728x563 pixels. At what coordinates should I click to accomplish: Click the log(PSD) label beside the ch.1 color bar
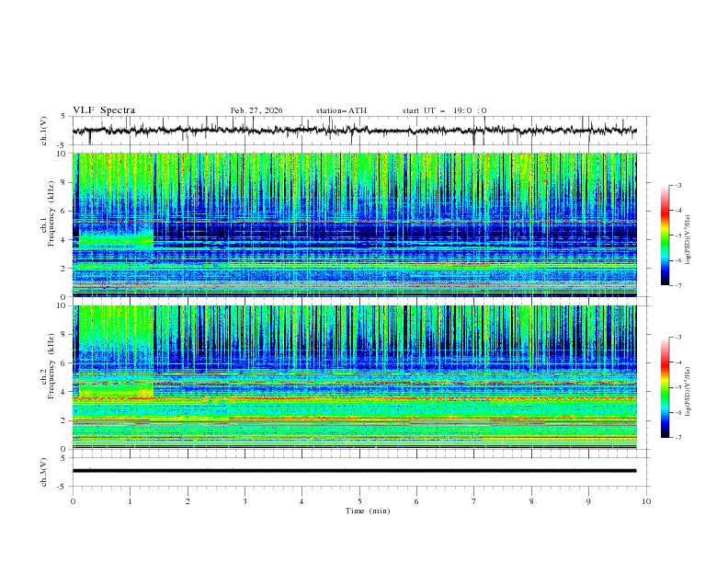pos(688,240)
